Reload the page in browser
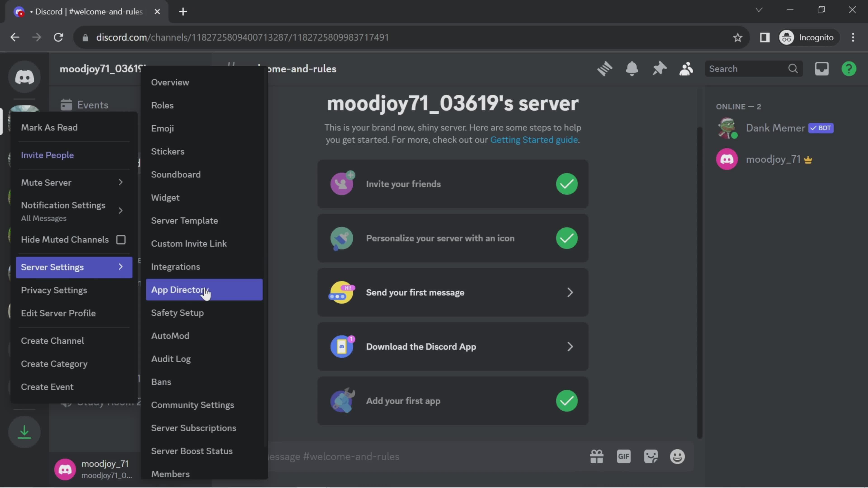Image resolution: width=868 pixels, height=488 pixels. click(x=59, y=37)
